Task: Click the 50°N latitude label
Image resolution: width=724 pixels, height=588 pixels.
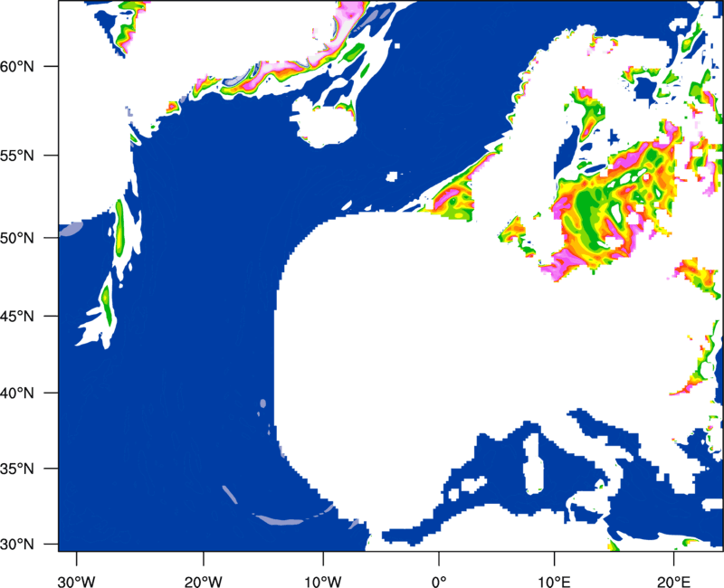Action: (x=17, y=238)
